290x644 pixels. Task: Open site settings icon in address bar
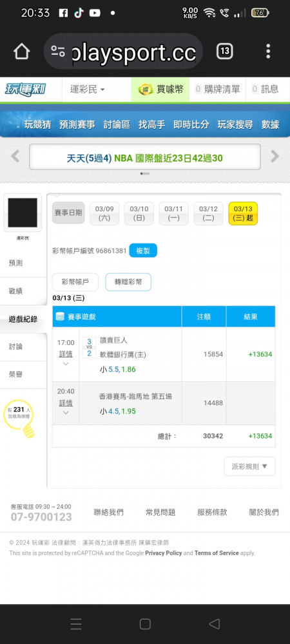[58, 52]
